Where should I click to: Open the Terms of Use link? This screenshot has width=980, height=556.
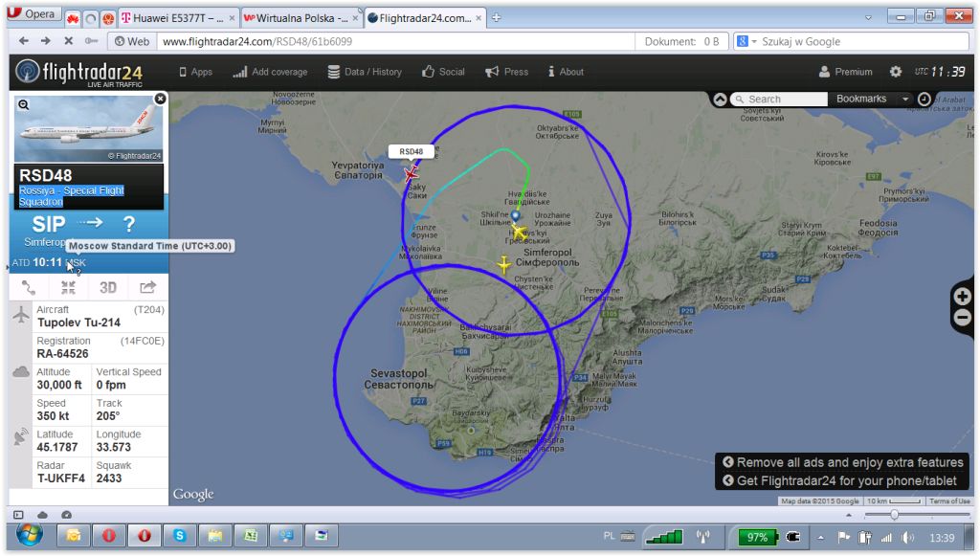[949, 501]
